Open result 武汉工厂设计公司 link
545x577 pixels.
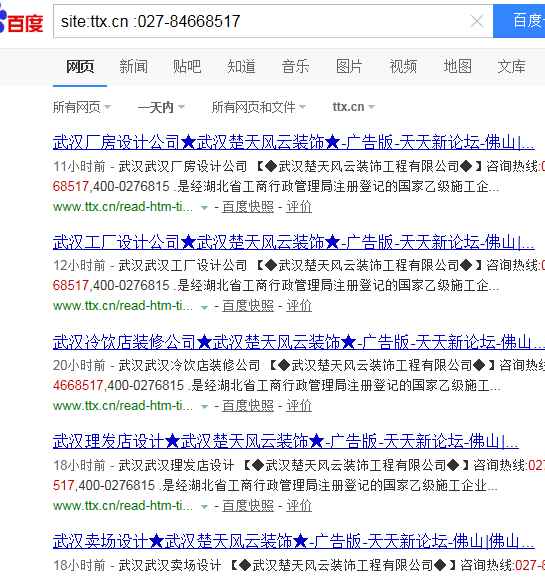tap(294, 243)
